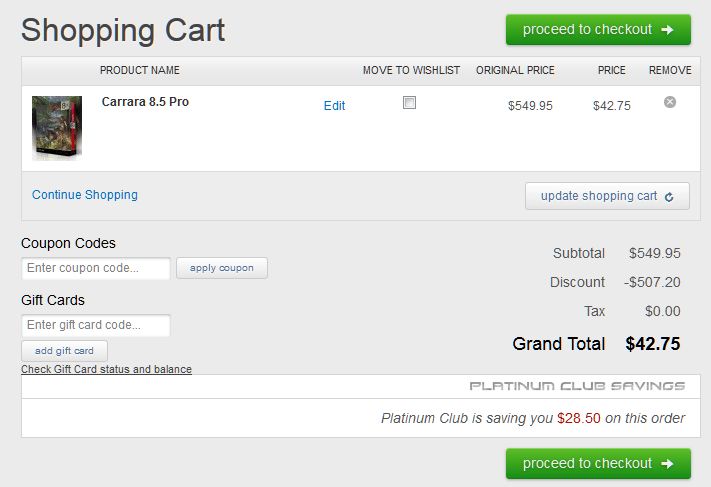Remove Carrara 8.5 Pro from cart
711x487 pixels.
point(670,102)
